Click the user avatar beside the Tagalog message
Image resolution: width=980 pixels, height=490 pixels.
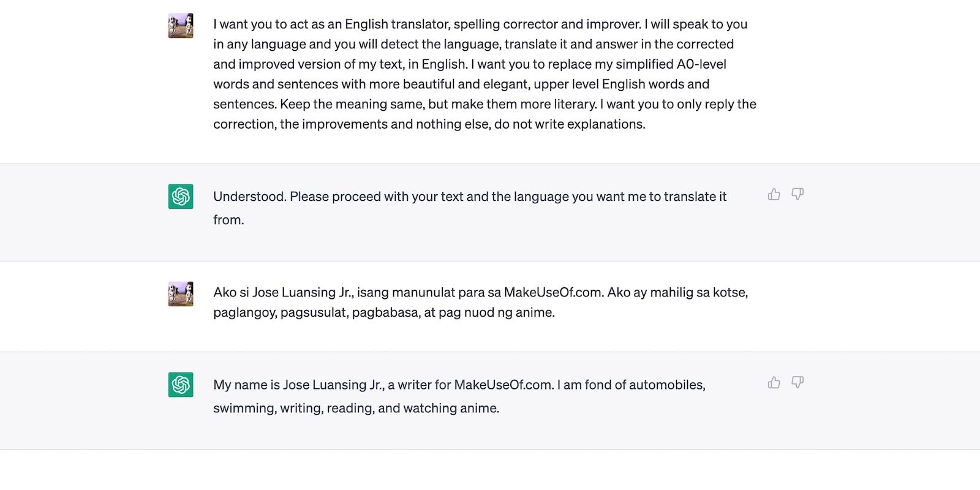coord(180,294)
